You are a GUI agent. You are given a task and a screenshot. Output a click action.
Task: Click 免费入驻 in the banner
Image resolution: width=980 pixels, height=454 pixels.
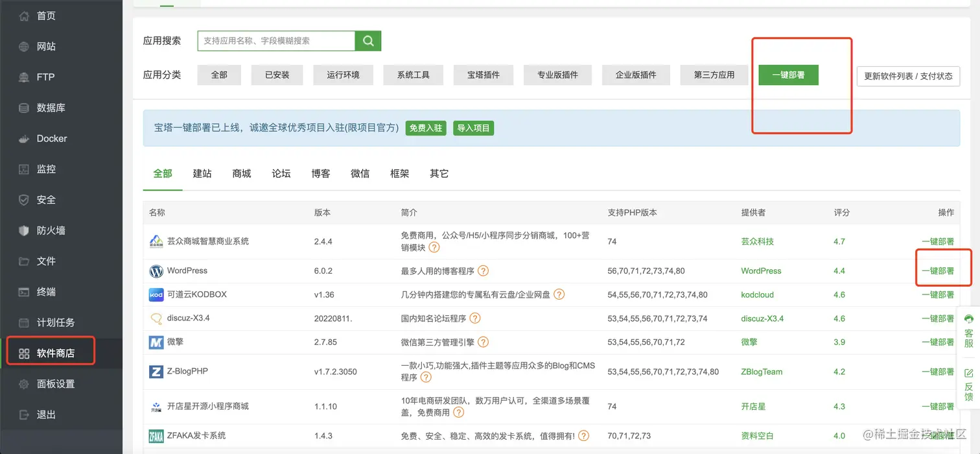click(426, 128)
